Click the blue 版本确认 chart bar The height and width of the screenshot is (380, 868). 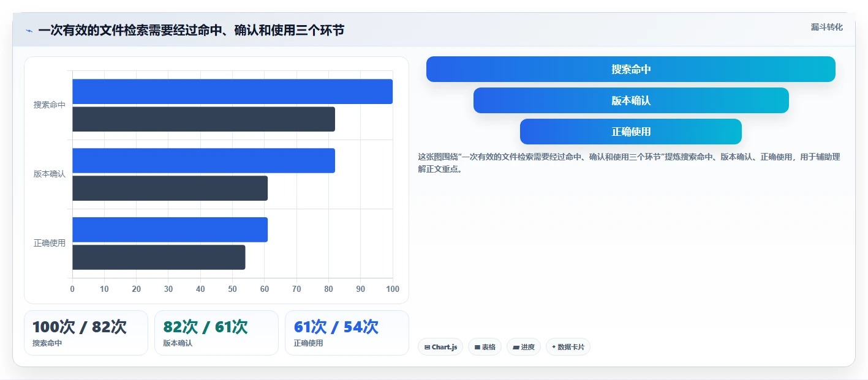[x=203, y=160]
